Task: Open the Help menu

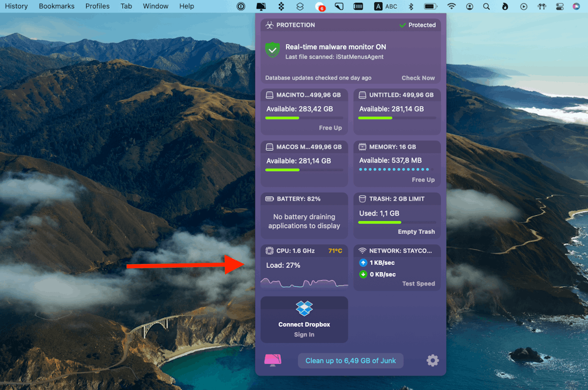Action: click(x=187, y=6)
